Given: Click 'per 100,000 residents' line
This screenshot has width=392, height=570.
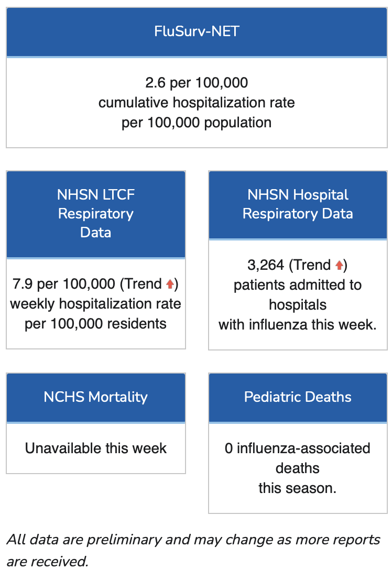Looking at the screenshot, I should pyautogui.click(x=95, y=324).
